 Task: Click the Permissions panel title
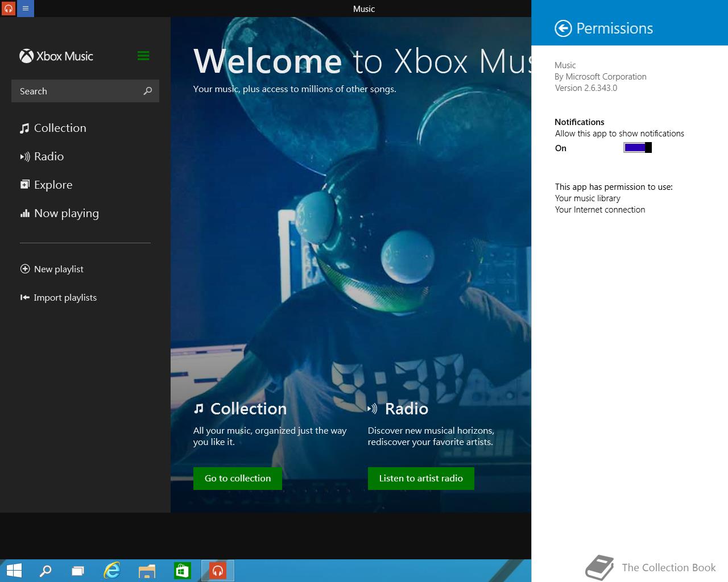pyautogui.click(x=614, y=28)
